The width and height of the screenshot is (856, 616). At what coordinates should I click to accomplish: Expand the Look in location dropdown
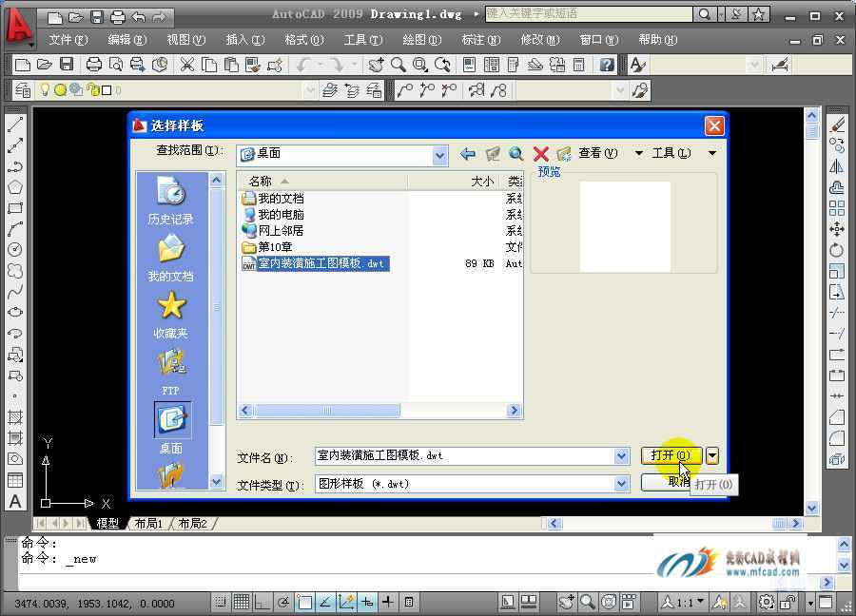(439, 156)
